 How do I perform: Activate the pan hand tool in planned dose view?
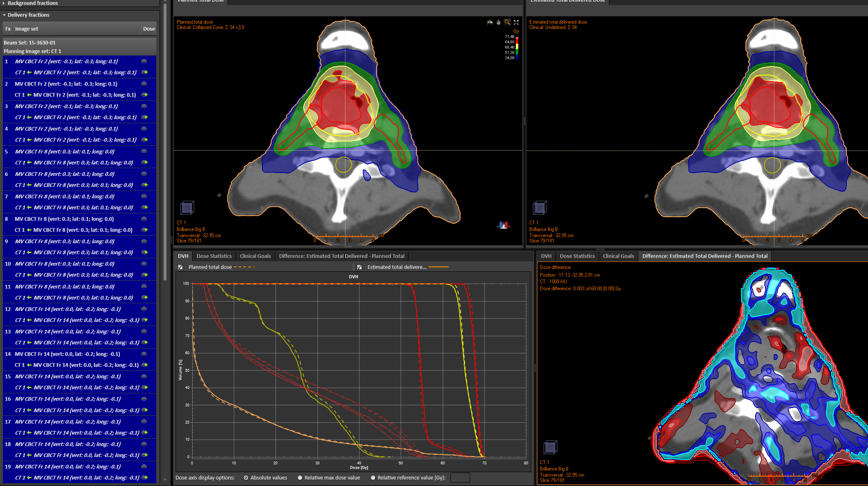498,22
